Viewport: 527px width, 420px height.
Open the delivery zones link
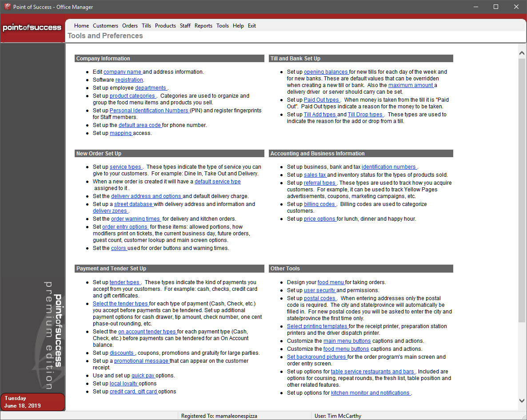(x=110, y=211)
